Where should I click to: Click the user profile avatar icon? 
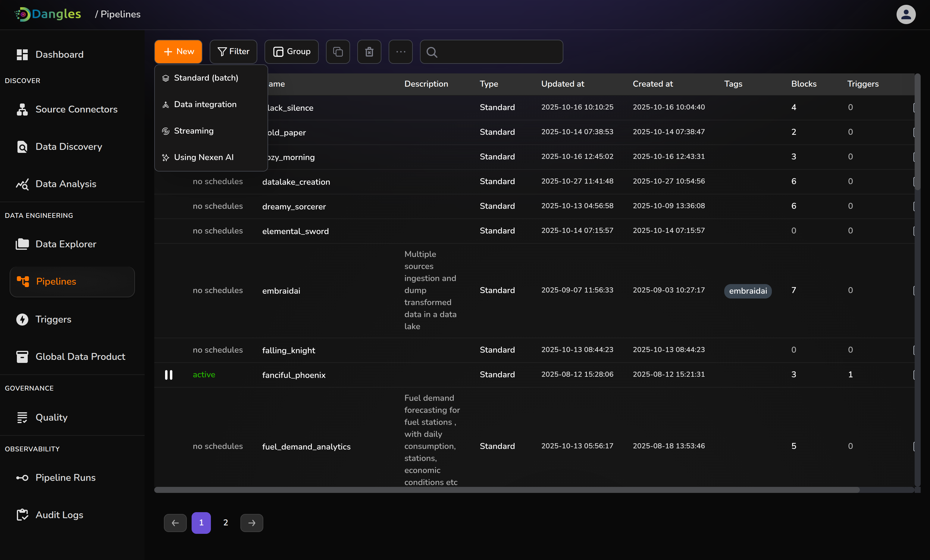tap(906, 14)
